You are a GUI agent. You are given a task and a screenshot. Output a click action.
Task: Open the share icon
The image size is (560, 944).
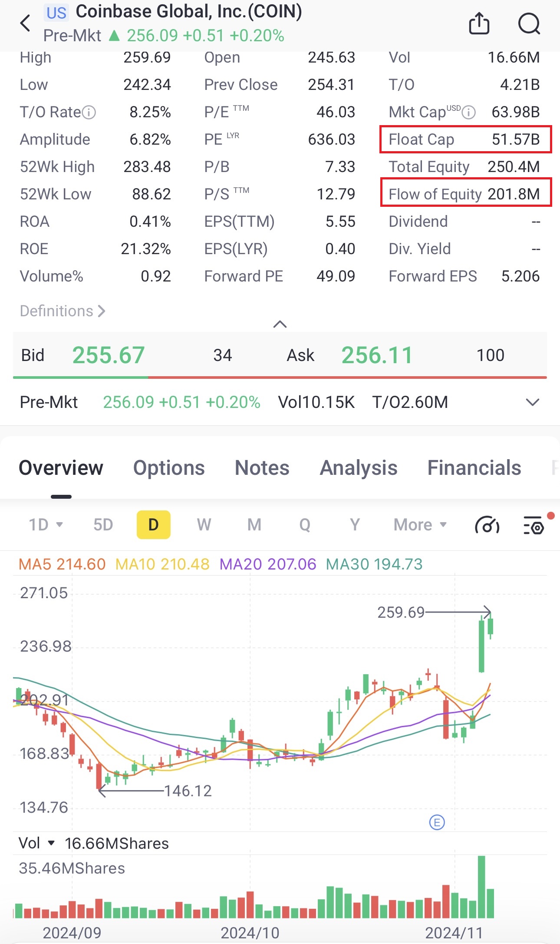(479, 23)
